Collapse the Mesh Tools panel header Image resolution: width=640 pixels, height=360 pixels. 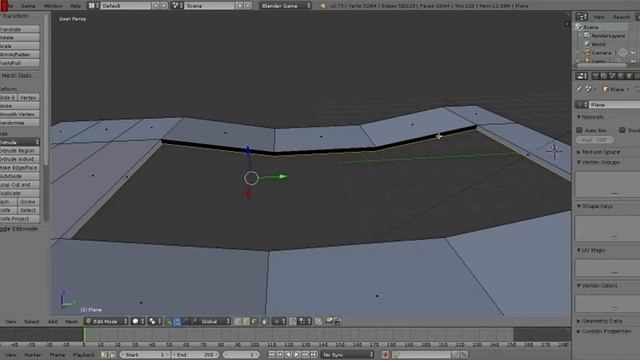click(x=16, y=76)
